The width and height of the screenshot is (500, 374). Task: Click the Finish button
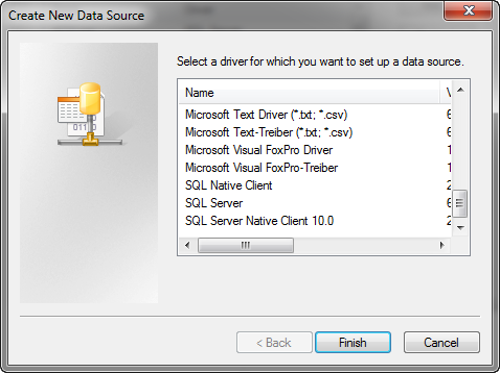[x=353, y=342]
